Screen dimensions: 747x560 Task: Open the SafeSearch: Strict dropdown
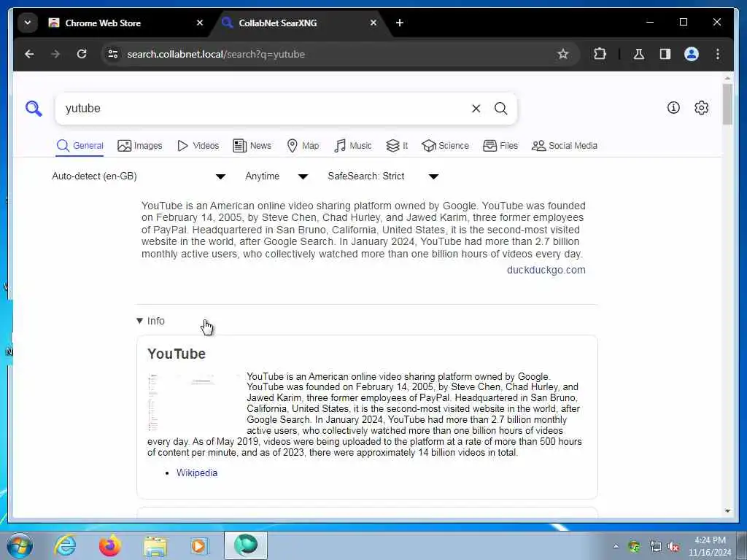tap(383, 176)
